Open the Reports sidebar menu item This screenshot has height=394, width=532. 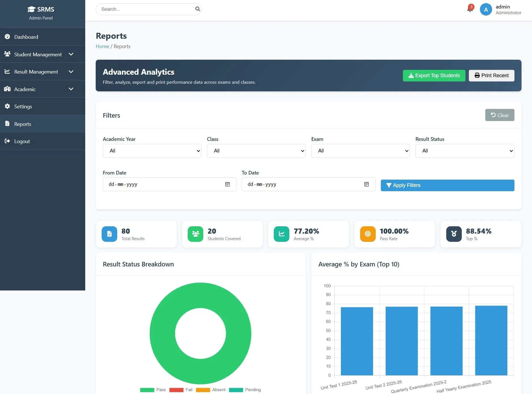click(22, 124)
